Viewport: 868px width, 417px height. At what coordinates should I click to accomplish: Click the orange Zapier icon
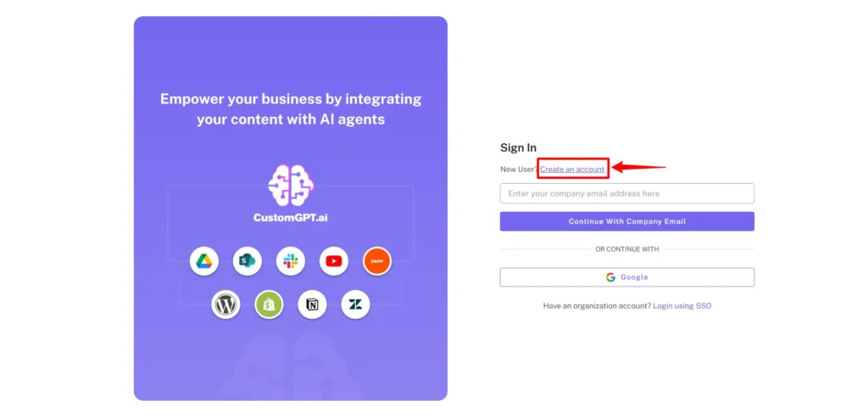pyautogui.click(x=377, y=261)
